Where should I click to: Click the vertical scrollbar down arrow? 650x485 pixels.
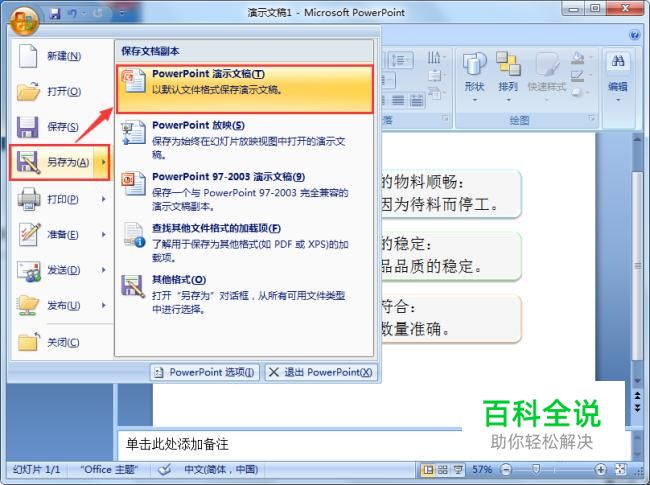click(637, 381)
